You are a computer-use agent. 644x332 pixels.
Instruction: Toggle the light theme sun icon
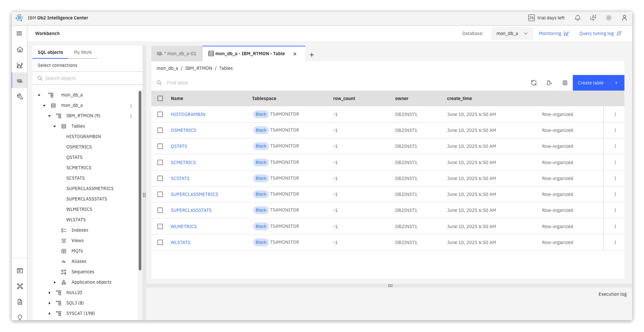pos(608,18)
